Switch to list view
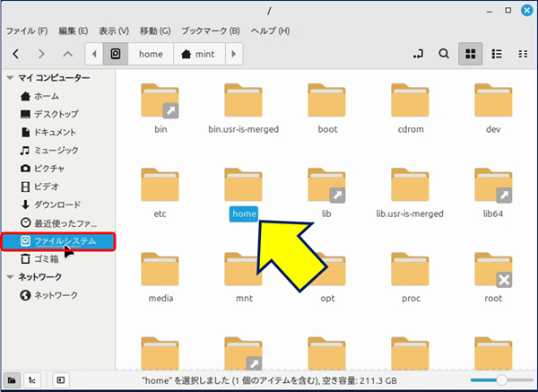Viewport: 538px width, 392px height. click(497, 54)
